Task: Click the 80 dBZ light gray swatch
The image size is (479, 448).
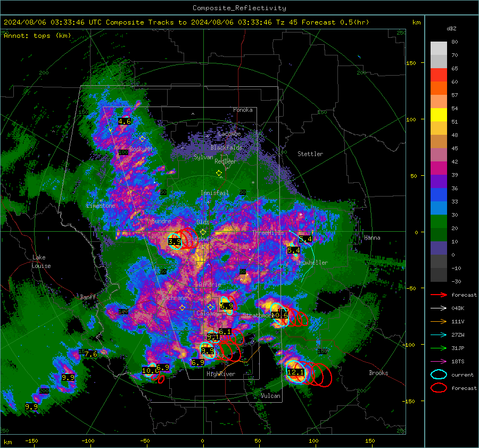Action: (439, 48)
